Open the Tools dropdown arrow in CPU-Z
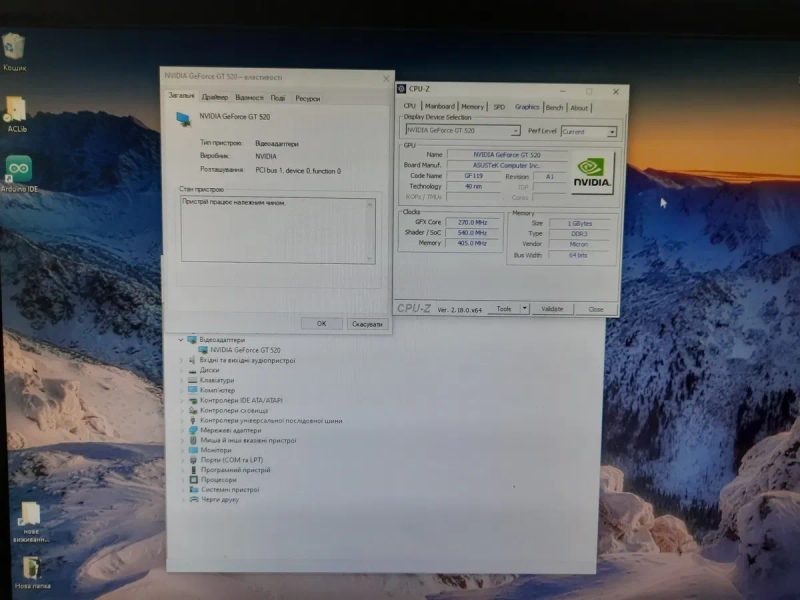This screenshot has width=800, height=600. click(524, 309)
